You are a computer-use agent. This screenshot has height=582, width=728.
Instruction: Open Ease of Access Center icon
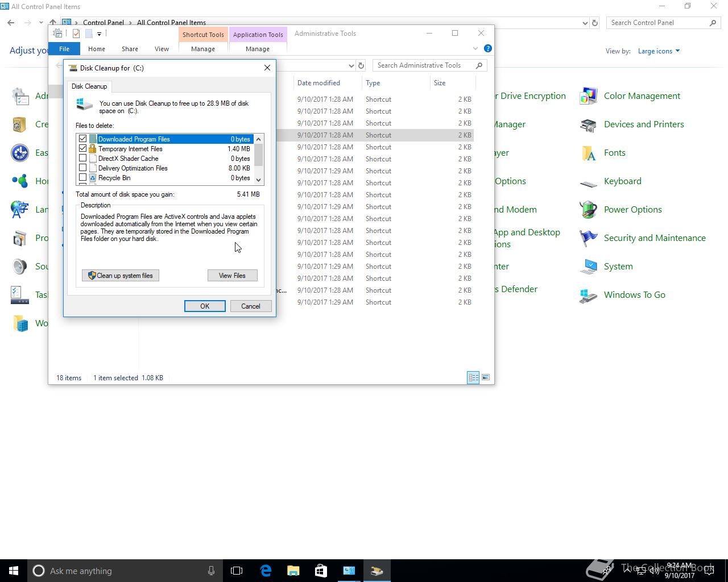click(20, 153)
